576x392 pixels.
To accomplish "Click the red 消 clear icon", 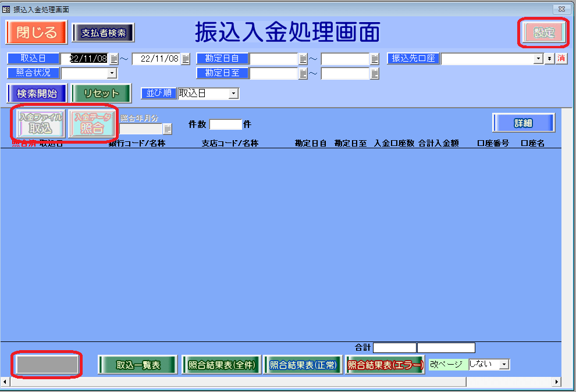I will 561,59.
